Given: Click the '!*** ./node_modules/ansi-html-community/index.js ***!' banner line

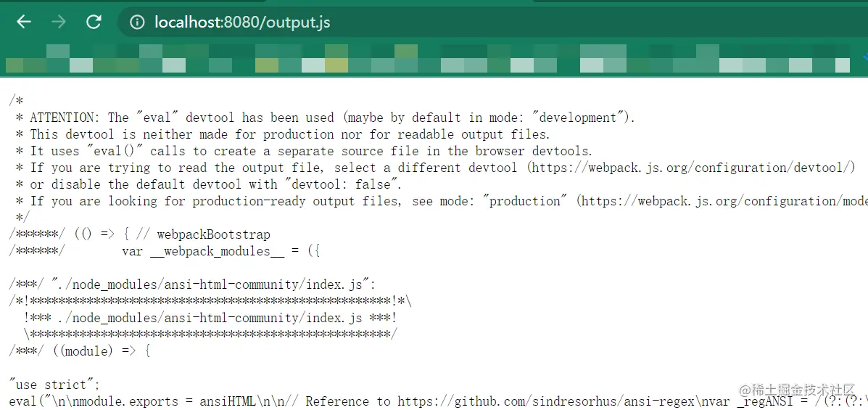Looking at the screenshot, I should click(x=210, y=318).
